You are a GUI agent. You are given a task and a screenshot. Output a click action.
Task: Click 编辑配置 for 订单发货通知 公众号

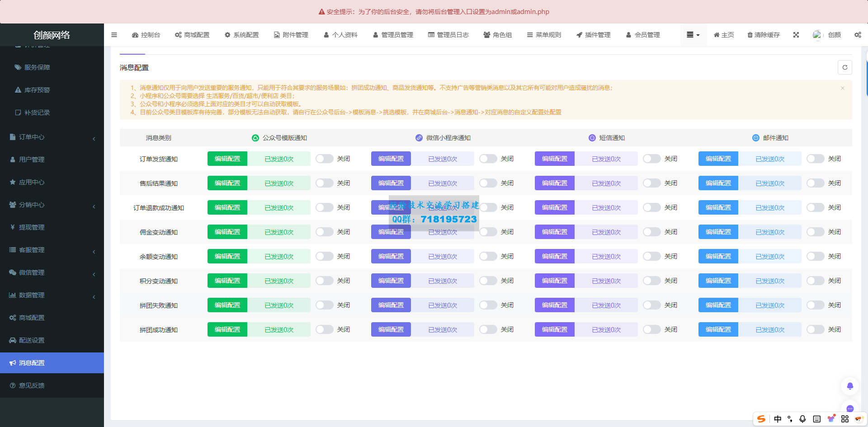tap(227, 159)
